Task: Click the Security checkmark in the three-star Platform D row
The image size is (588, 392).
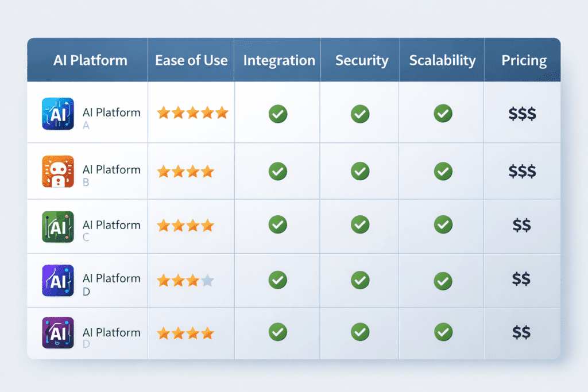Action: 360,280
